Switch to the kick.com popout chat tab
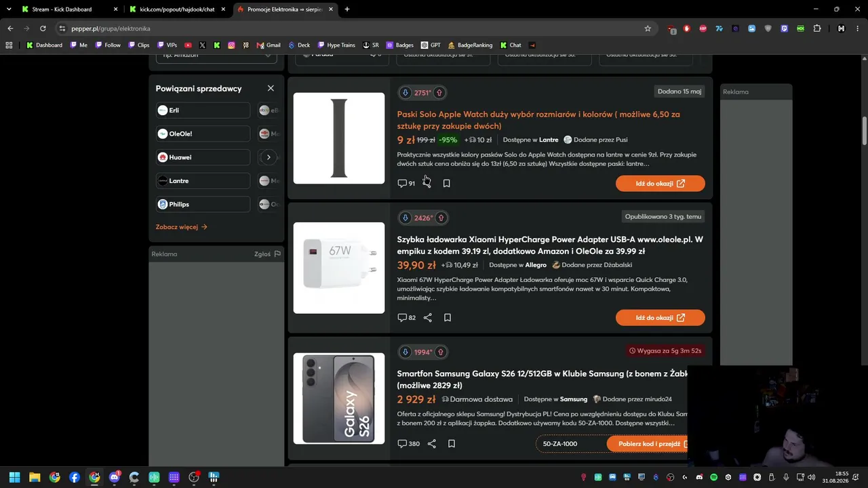868x488 pixels. click(x=177, y=9)
